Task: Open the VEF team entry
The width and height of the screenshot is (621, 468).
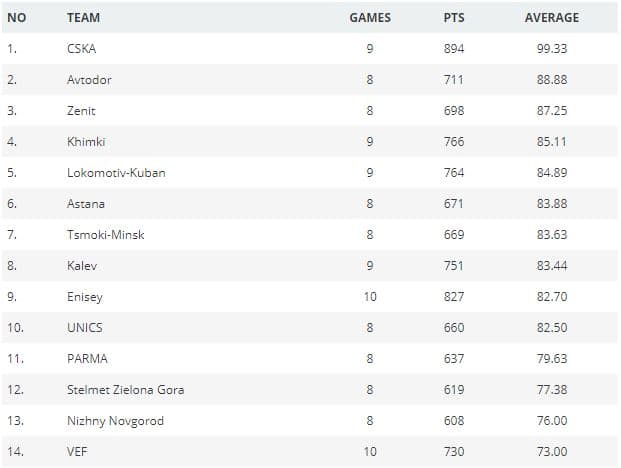Action: click(x=77, y=451)
